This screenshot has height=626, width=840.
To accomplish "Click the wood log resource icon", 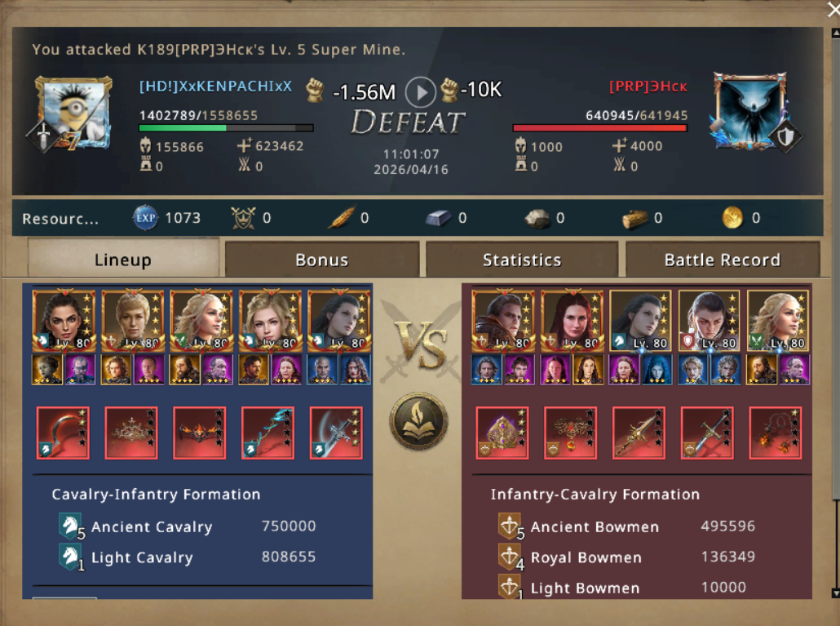I will pyautogui.click(x=634, y=219).
